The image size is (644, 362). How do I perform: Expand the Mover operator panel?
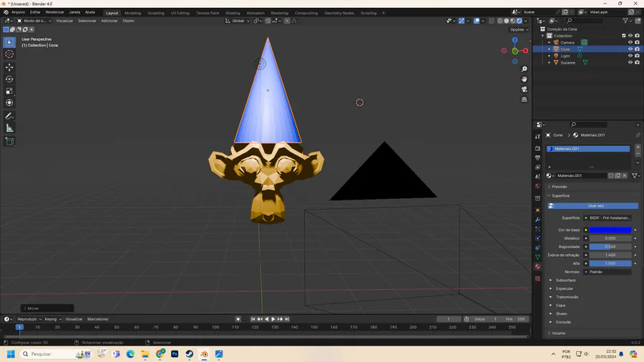pyautogui.click(x=47, y=308)
